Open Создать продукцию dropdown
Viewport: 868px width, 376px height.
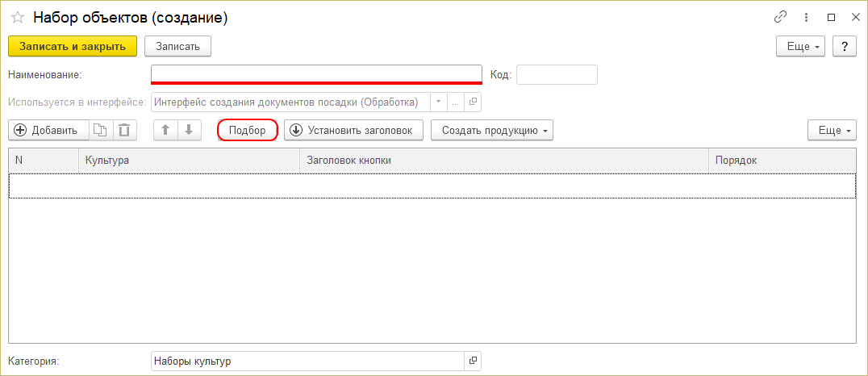pos(492,130)
